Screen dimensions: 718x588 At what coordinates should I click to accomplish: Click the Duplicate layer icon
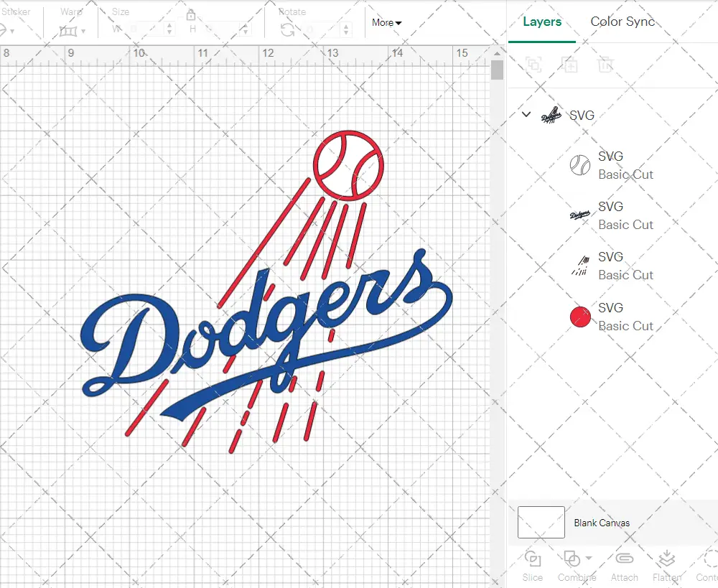[569, 65]
